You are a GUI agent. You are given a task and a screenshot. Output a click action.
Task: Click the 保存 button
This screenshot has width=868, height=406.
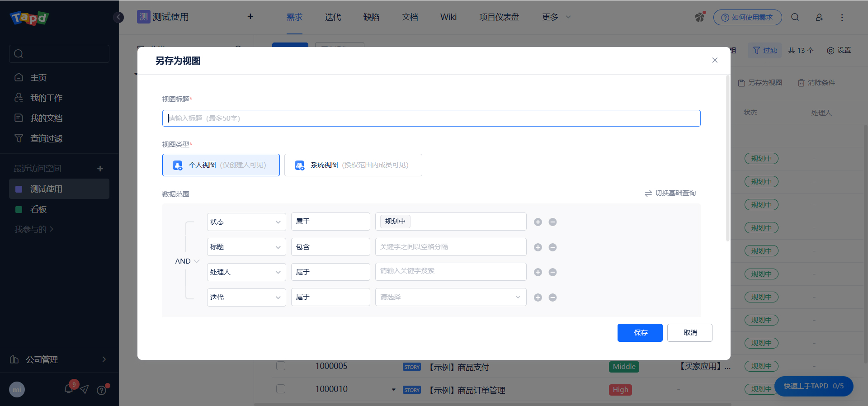640,333
